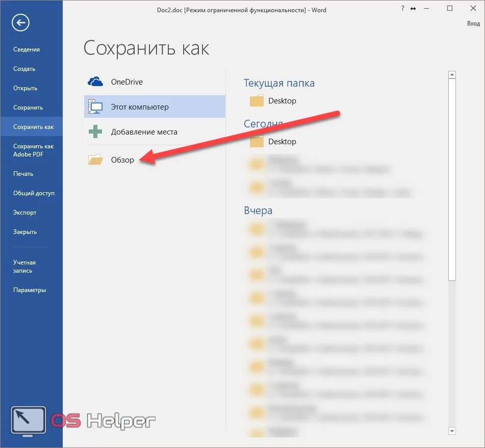Go to the Открыть page
Image resolution: width=485 pixels, height=448 pixels.
point(25,88)
